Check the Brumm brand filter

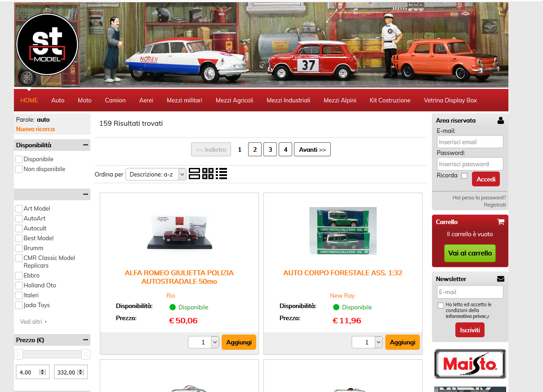coord(19,248)
